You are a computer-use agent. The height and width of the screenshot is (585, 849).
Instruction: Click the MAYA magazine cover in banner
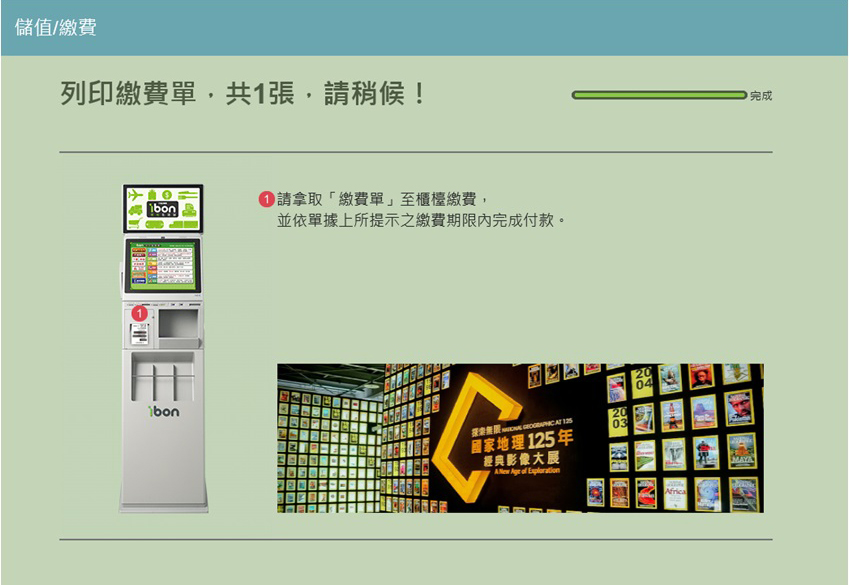[741, 450]
